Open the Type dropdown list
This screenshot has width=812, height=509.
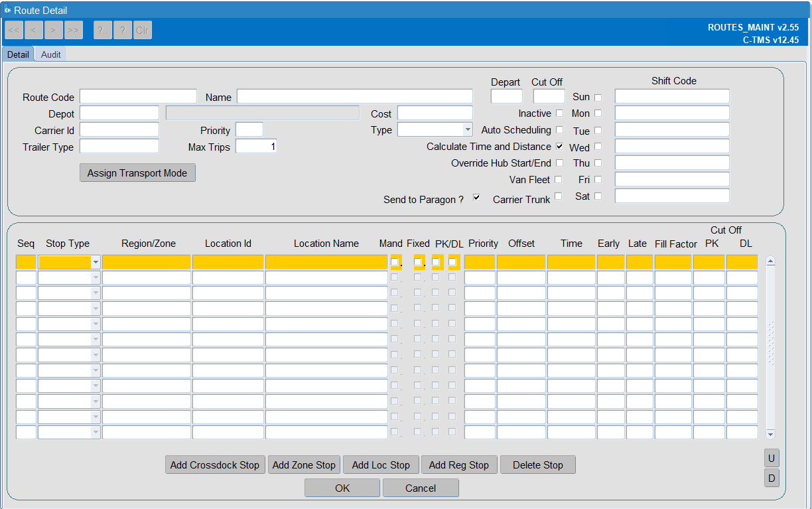[468, 130]
